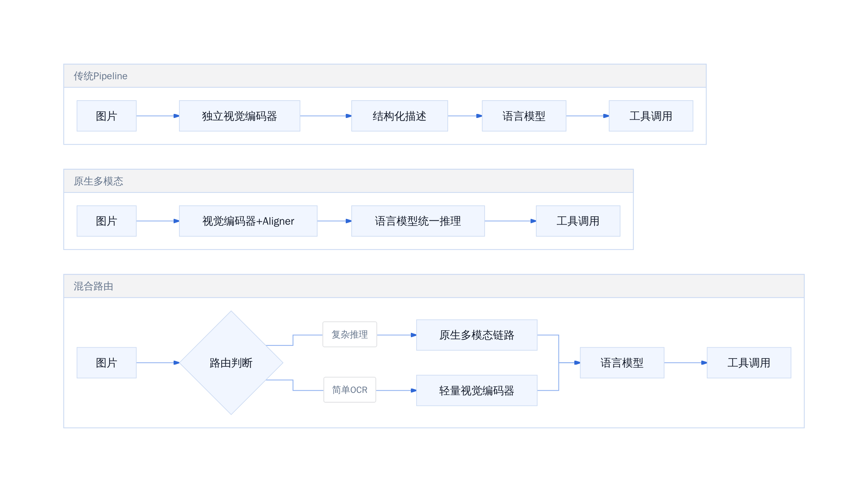Screen dimensions: 868x492
Task: Click the 复杂推理 edge label
Action: [350, 334]
